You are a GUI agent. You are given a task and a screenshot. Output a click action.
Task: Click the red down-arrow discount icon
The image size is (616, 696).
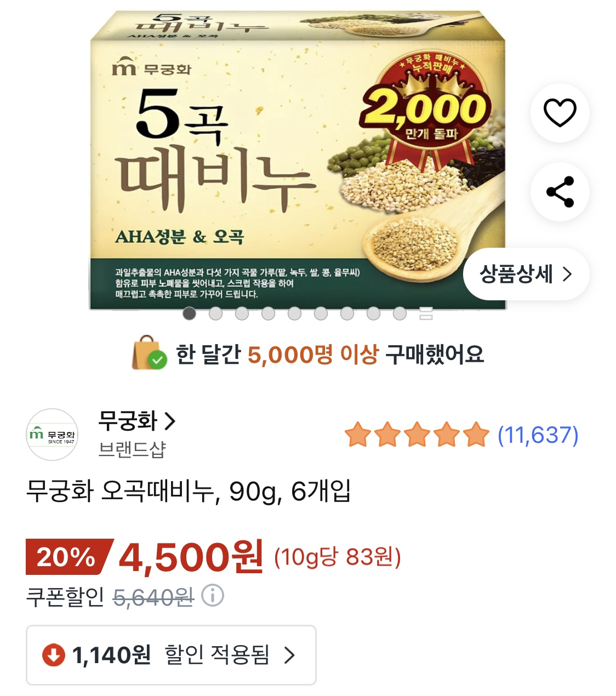54,655
